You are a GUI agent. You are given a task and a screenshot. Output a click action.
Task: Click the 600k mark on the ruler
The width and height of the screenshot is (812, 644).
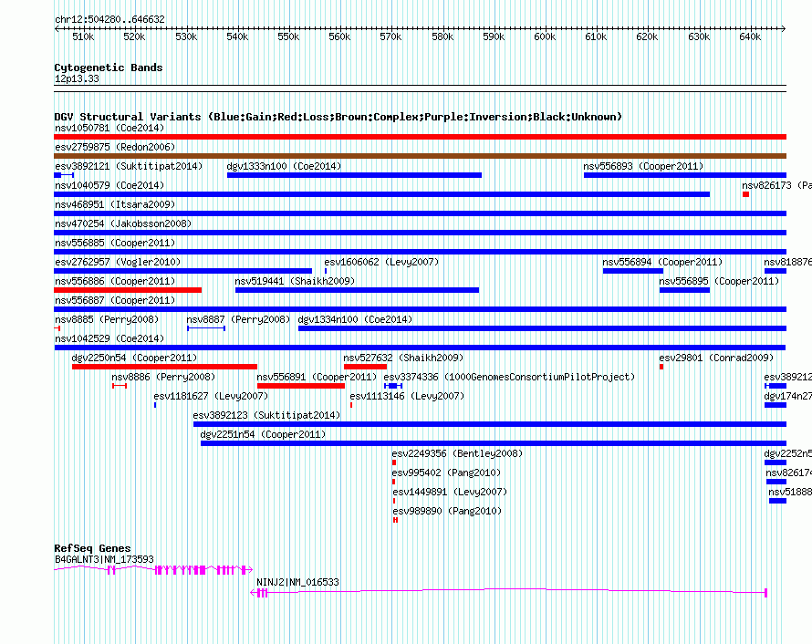[545, 36]
